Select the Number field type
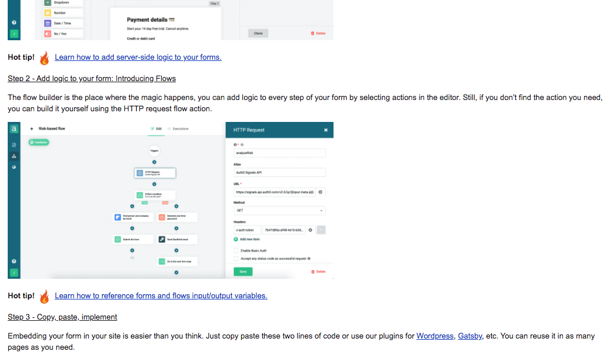Viewport: 609px width, 364px height. point(63,13)
